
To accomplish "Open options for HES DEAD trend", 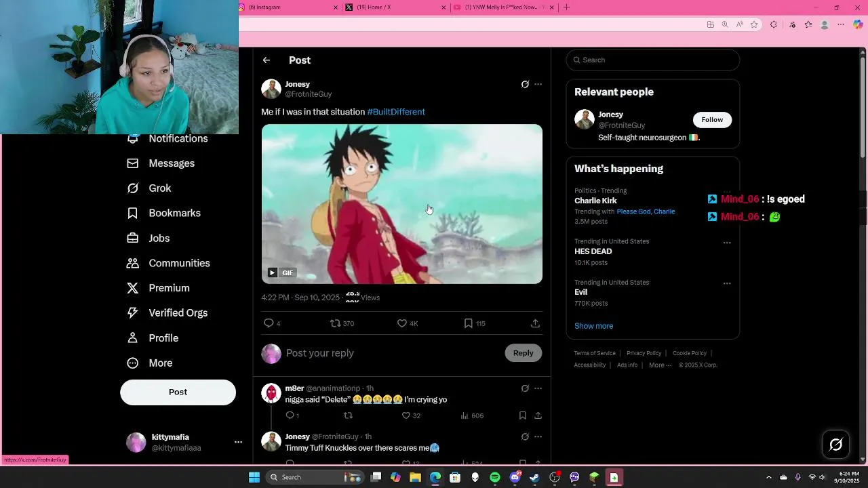I will (x=727, y=243).
